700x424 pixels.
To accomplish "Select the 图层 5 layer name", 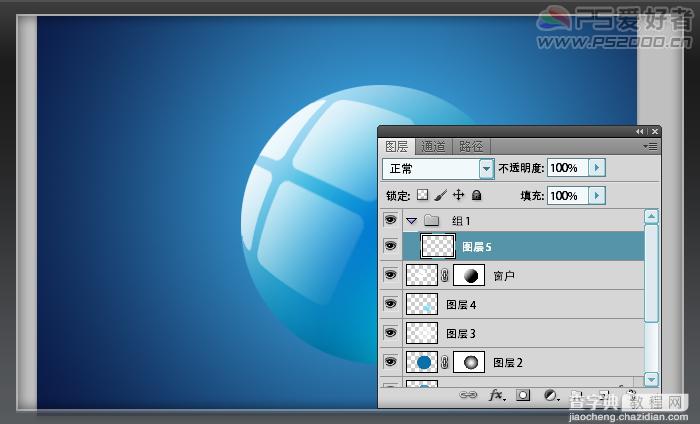I will click(x=477, y=247).
